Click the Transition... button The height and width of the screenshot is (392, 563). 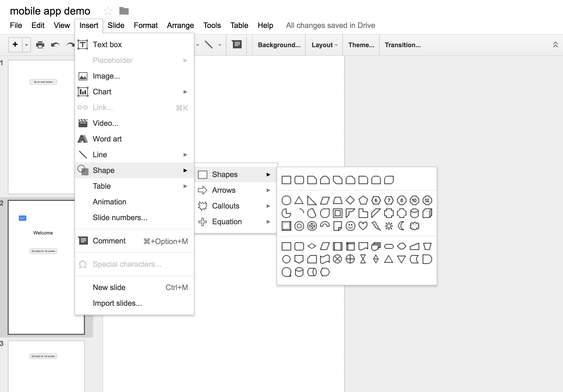(403, 45)
